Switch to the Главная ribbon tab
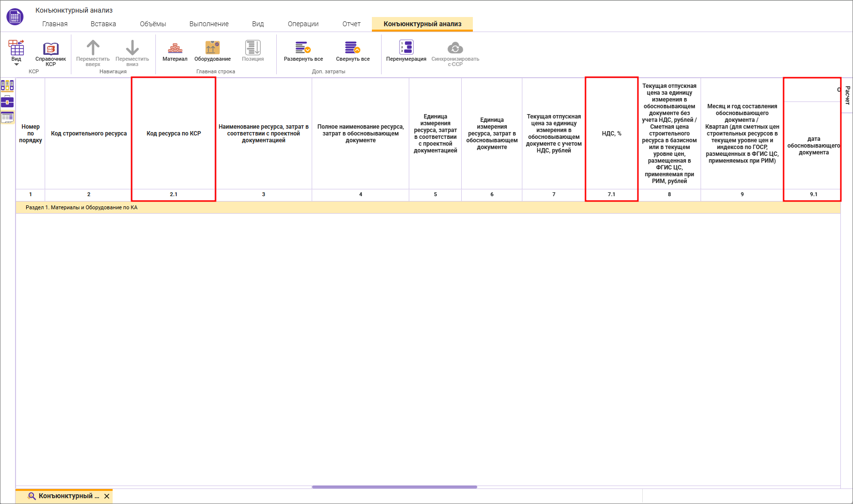The width and height of the screenshot is (853, 504). click(x=55, y=24)
